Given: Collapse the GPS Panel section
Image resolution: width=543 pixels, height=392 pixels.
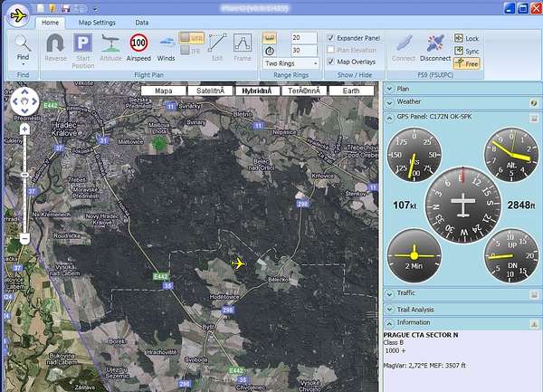Looking at the screenshot, I should (389, 118).
